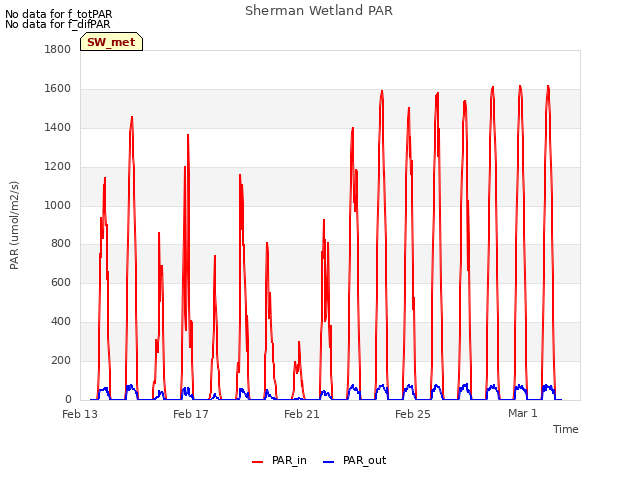640x480 pixels.
Task: Click the 1400 y-axis tick label
Action: 58,127
